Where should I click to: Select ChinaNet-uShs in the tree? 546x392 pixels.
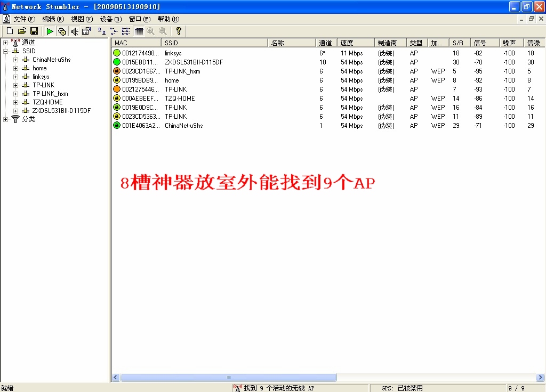52,60
